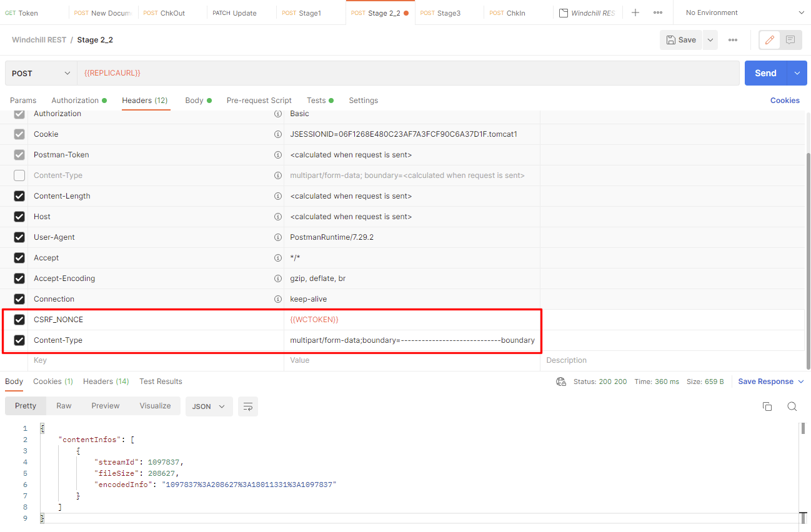Open the Cookies link
Screen dimensions: 811x532
785,101
